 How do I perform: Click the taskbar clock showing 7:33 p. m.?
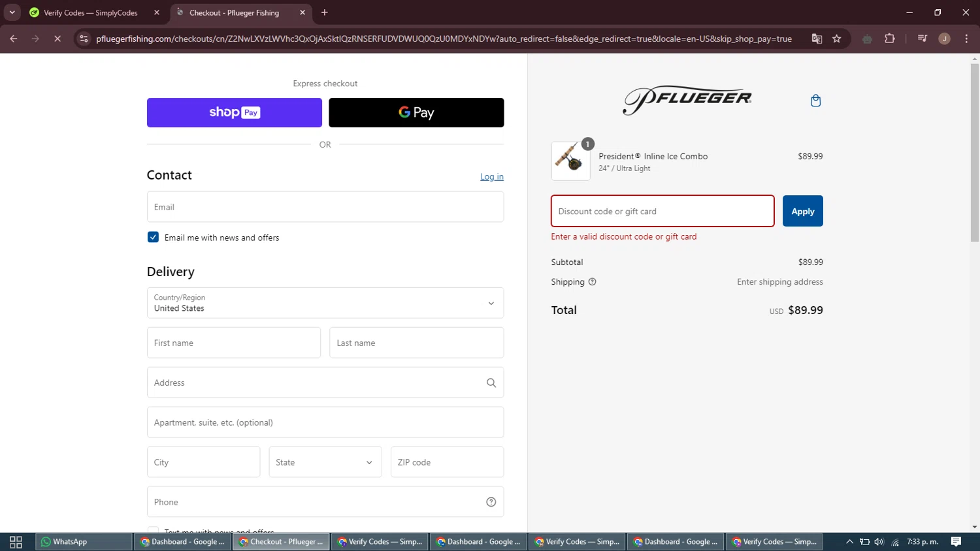tap(923, 542)
